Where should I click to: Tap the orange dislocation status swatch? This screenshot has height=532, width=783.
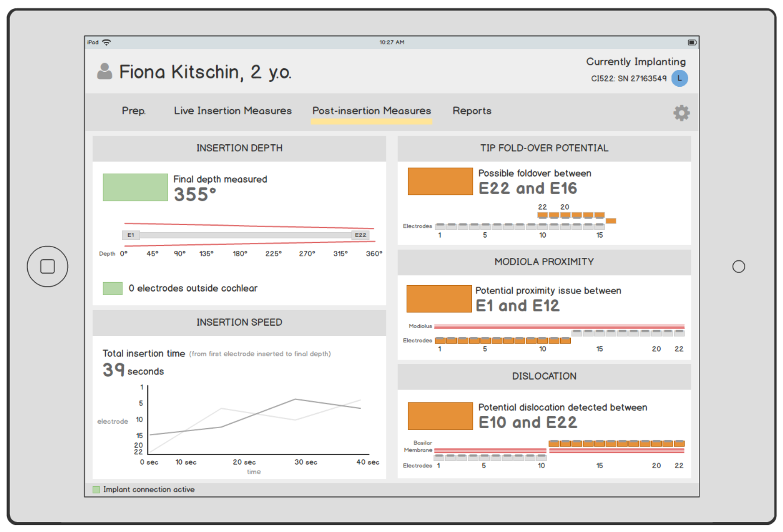(440, 416)
